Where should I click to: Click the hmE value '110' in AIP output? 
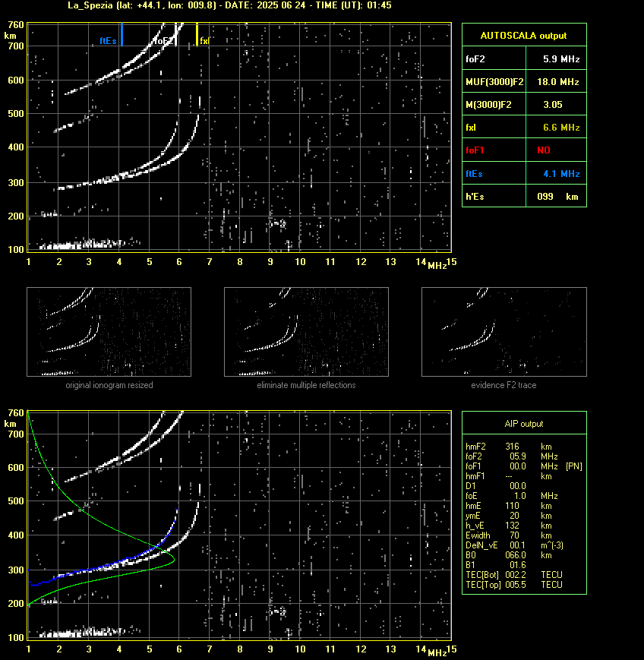tap(512, 506)
